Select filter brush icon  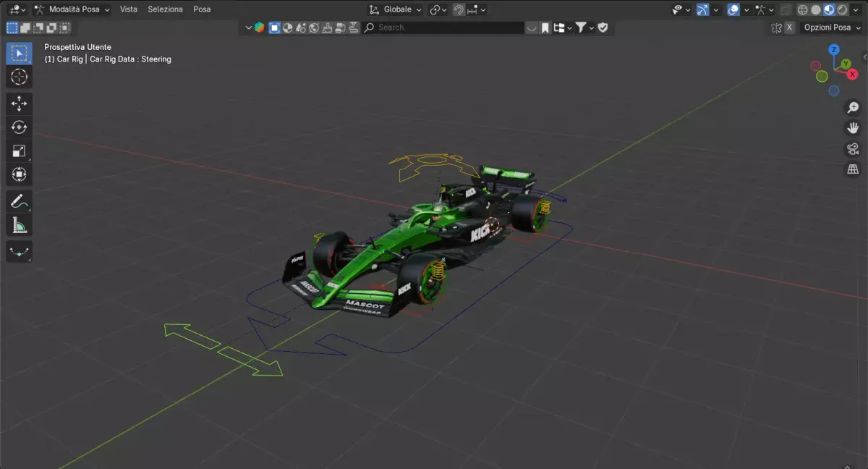327,28
